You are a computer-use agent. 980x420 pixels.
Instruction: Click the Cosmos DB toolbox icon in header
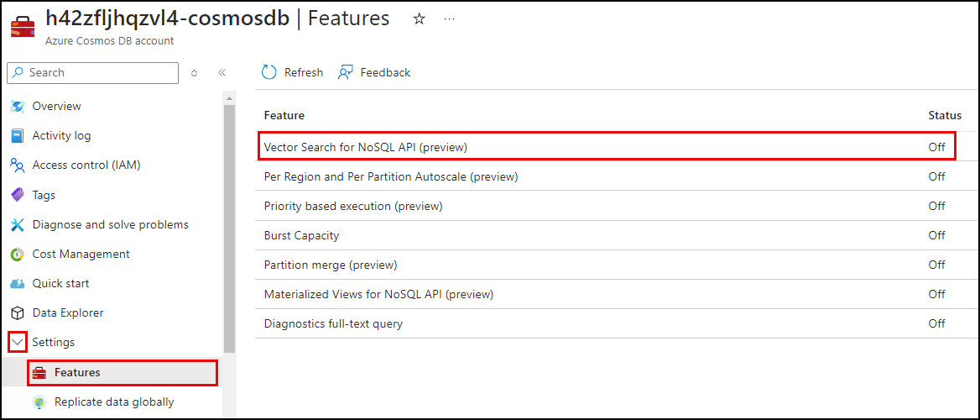[x=23, y=29]
